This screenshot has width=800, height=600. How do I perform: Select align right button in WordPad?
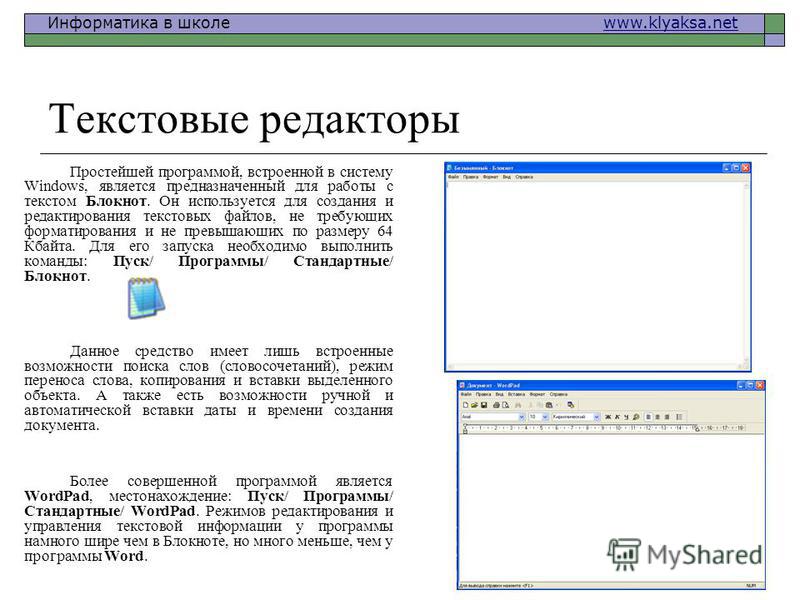click(667, 417)
